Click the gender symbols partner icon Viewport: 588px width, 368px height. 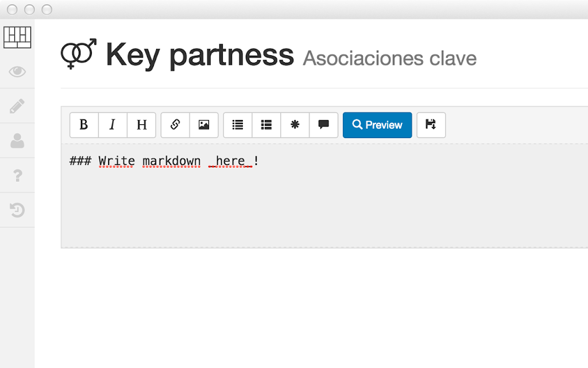coord(79,53)
